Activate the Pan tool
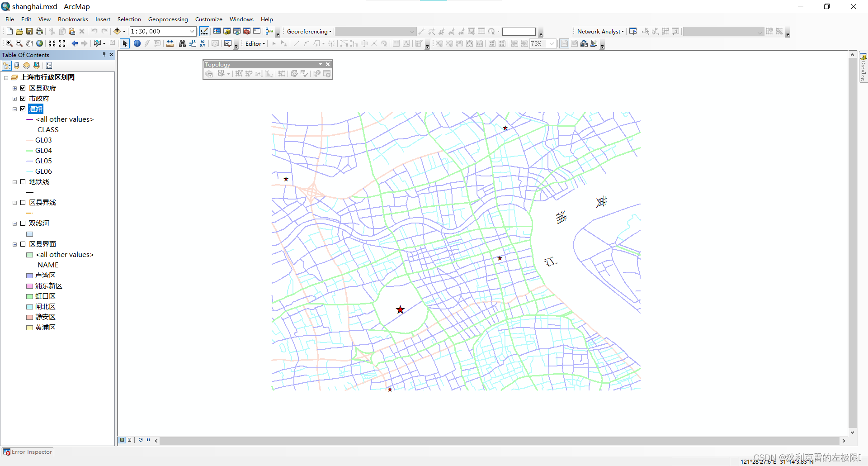Viewport: 868px width, 466px height. [29, 43]
